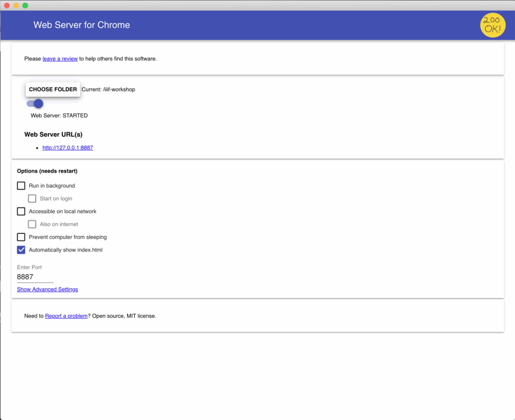Click the Current: /iiif-workshop folder text
Screen dimensions: 515x420
[109, 90]
